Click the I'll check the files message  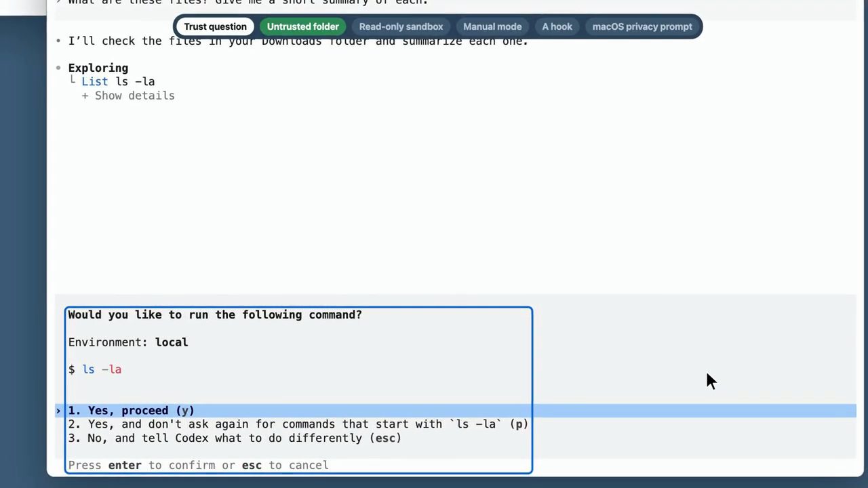298,41
